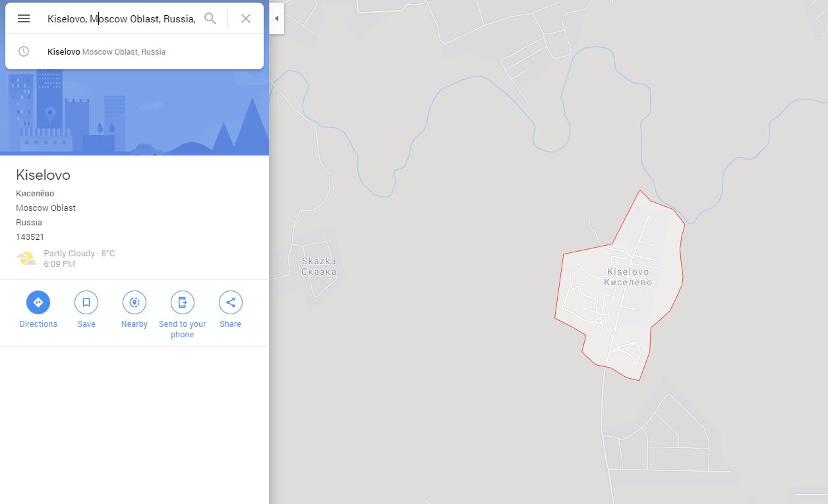Click Send to your phone label
The width and height of the screenshot is (828, 504).
pos(183,329)
